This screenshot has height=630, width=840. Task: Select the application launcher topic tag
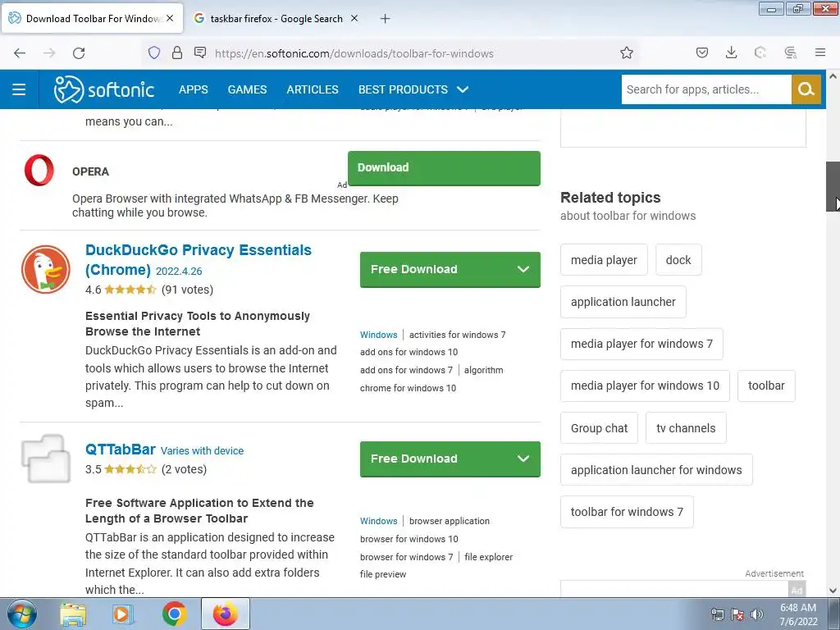[623, 302]
